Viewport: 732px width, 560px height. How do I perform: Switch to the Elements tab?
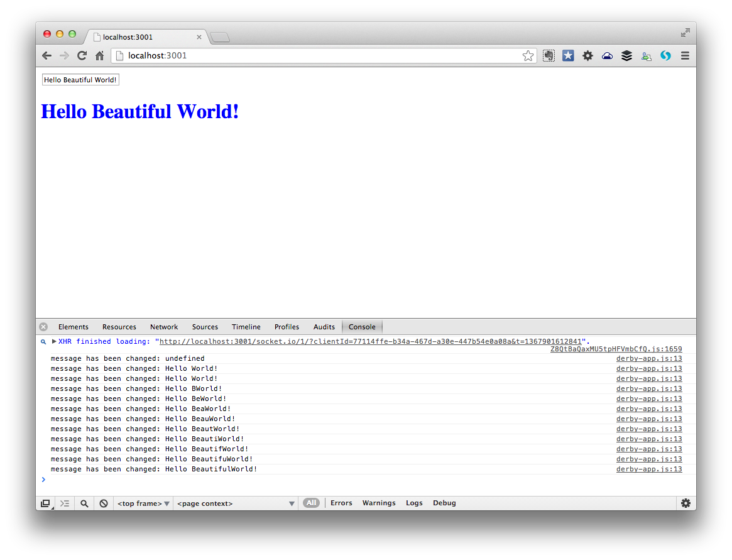pos(74,326)
